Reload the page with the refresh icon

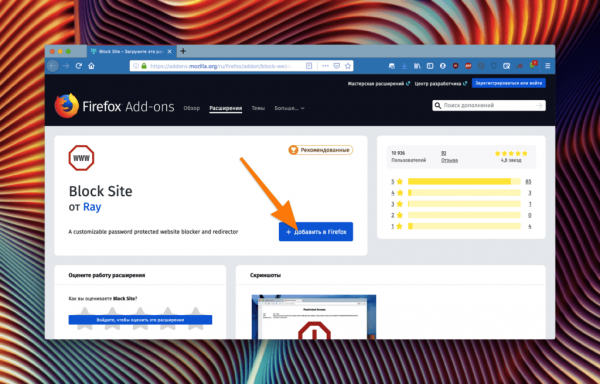[x=79, y=66]
